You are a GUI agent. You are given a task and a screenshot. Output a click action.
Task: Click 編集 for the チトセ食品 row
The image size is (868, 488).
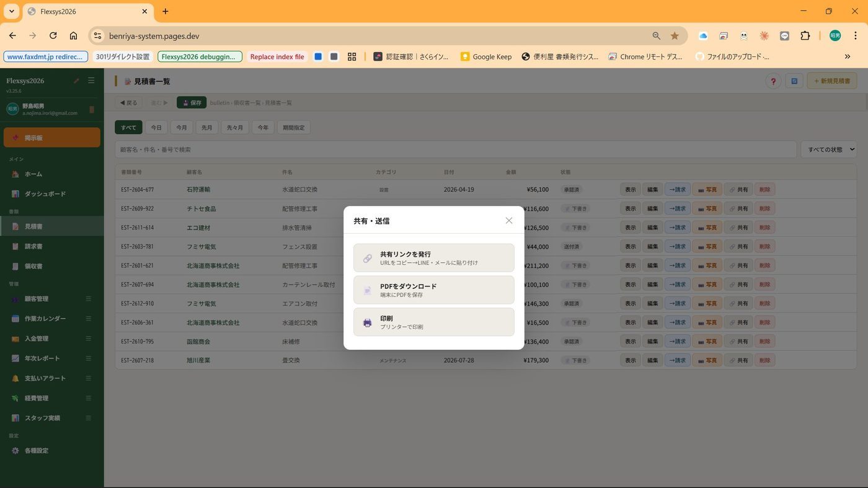[x=653, y=209]
